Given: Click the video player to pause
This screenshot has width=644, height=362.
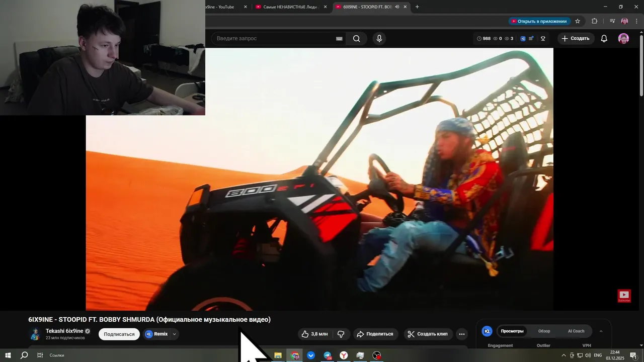Looking at the screenshot, I should (319, 179).
